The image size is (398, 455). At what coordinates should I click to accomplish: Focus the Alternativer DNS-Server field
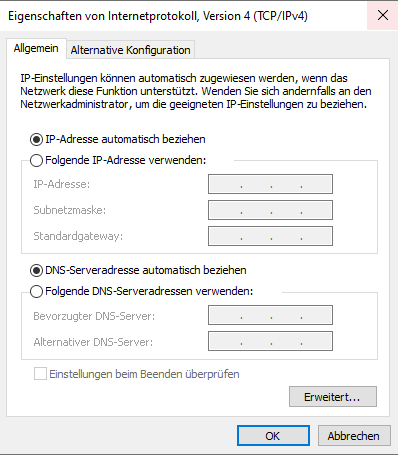coord(270,341)
